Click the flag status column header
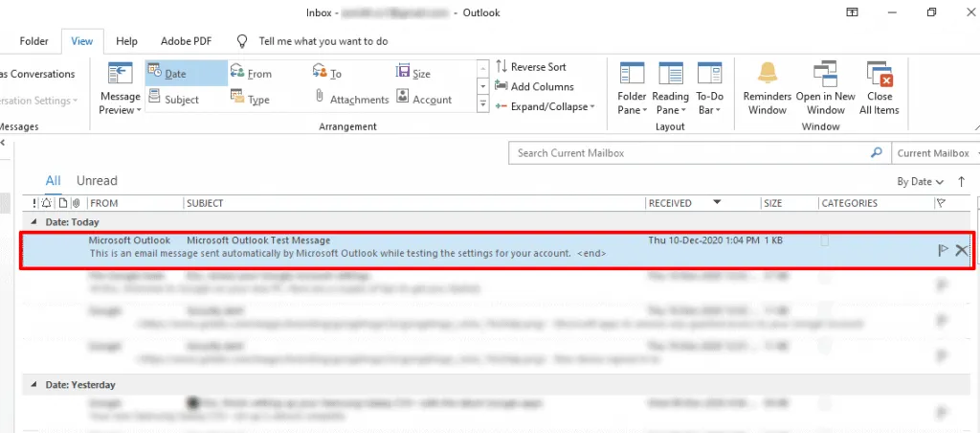This screenshot has width=980, height=433. [941, 203]
